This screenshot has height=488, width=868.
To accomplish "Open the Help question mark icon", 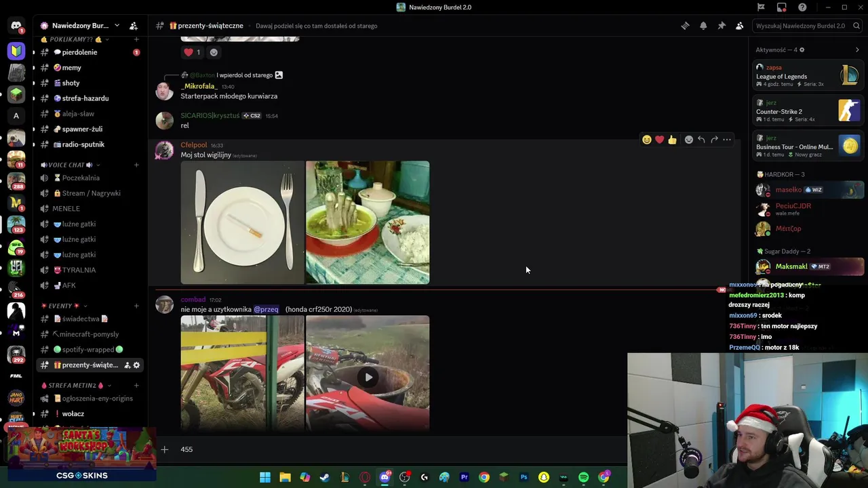I will (x=803, y=7).
